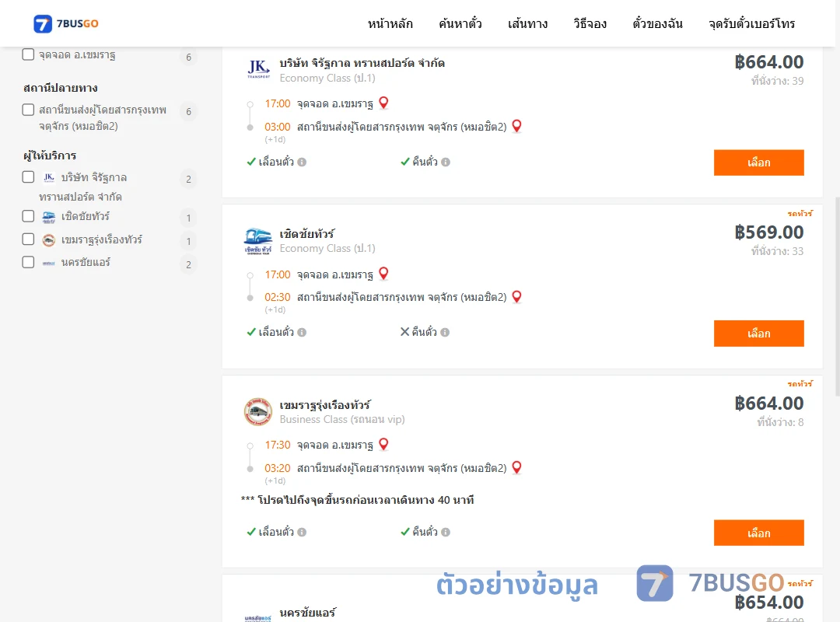
Task: Show เลื่อนตั๋ว info icon for เชิดชัยทัวร์ trip
Action: click(x=302, y=333)
